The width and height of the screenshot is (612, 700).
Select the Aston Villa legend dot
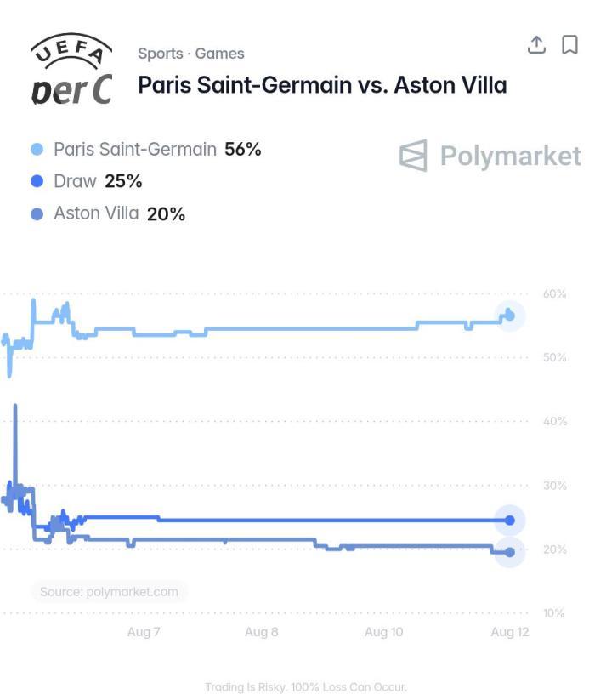click(37, 214)
